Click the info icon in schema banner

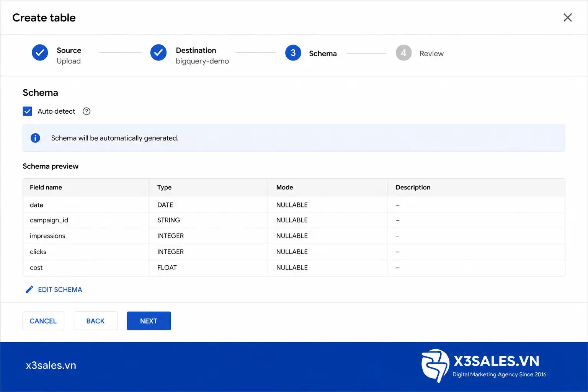[35, 138]
